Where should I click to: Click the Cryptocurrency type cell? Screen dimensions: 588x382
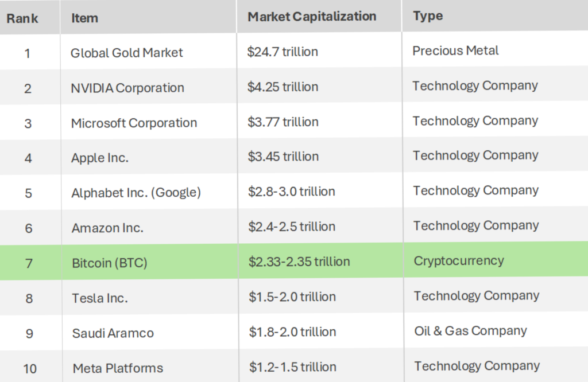click(459, 261)
